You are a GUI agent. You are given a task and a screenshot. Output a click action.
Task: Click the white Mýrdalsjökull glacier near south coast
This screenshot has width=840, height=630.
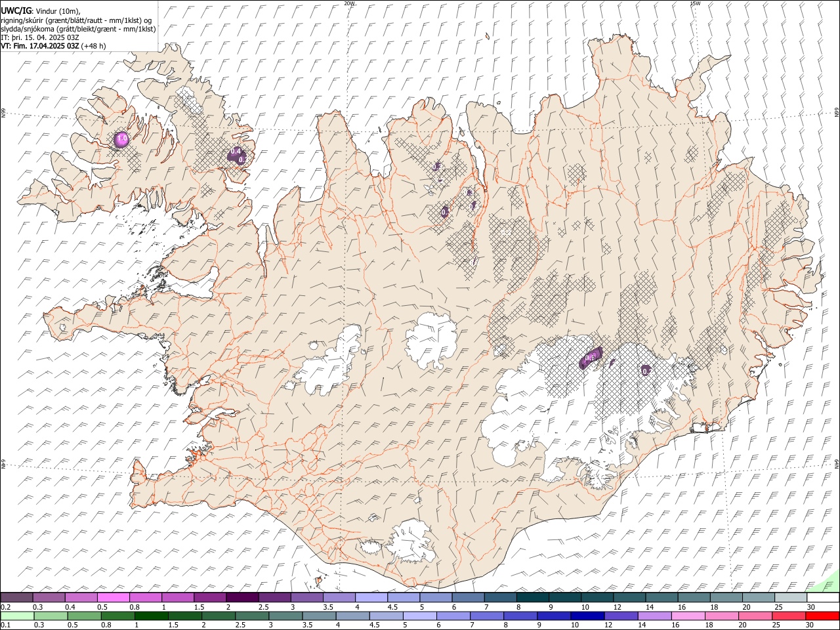pos(411,541)
